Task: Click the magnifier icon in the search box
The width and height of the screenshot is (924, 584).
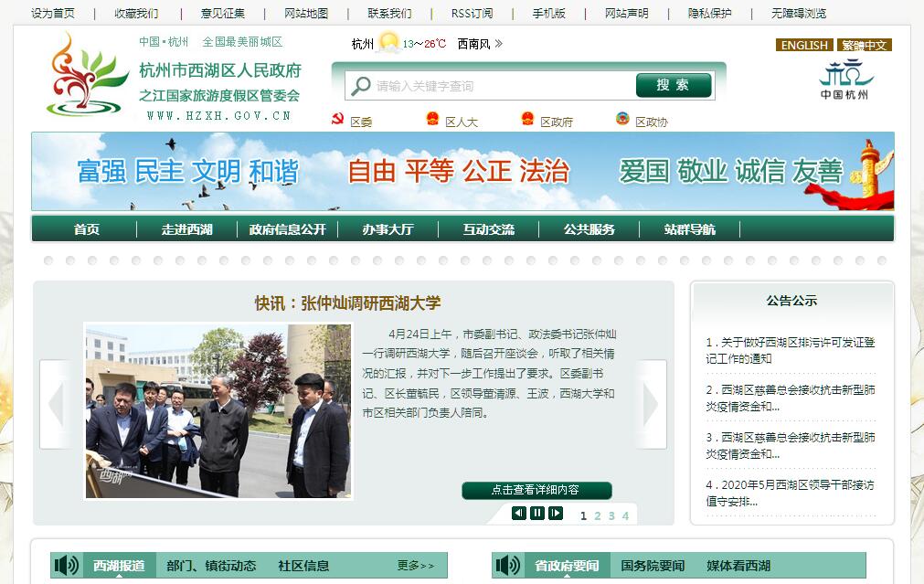Action: coord(360,86)
